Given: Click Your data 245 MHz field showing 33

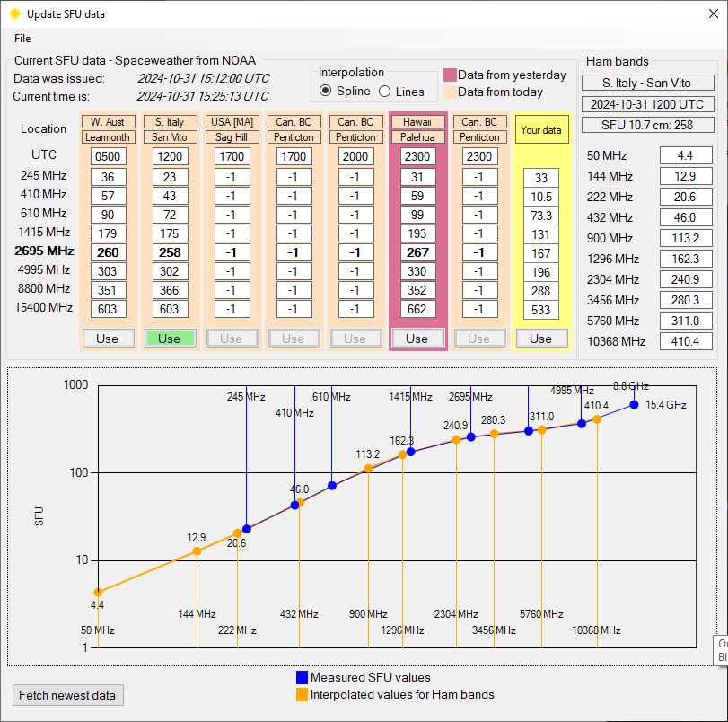Looking at the screenshot, I should click(x=541, y=178).
